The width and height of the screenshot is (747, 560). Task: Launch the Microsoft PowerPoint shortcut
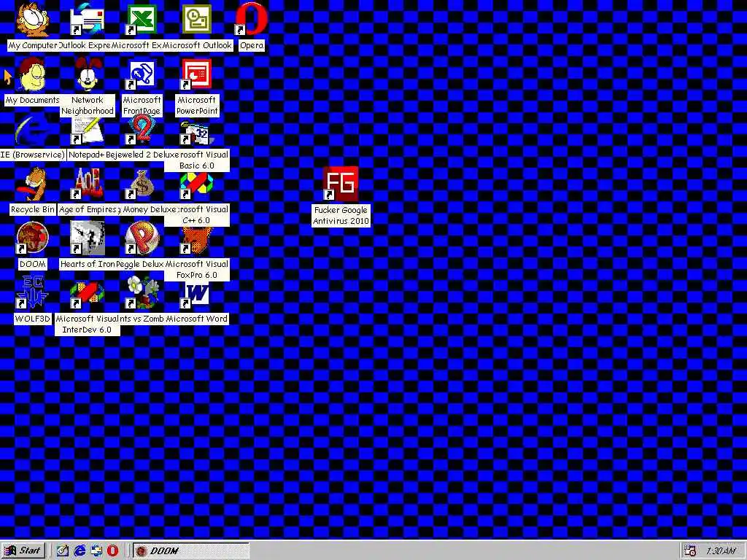196,74
